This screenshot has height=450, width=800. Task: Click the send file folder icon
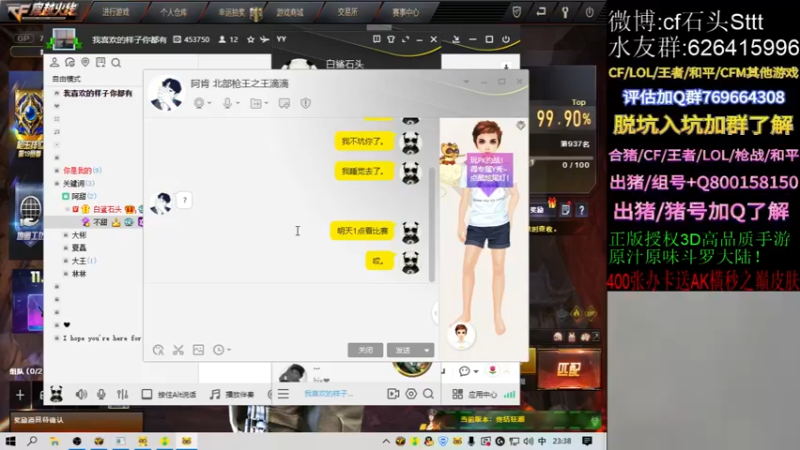[x=256, y=104]
